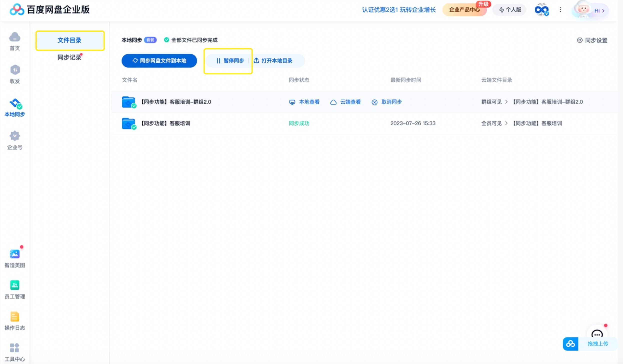Click the 拖拽上传 cloud icon
The width and height of the screenshot is (623, 364).
click(570, 344)
